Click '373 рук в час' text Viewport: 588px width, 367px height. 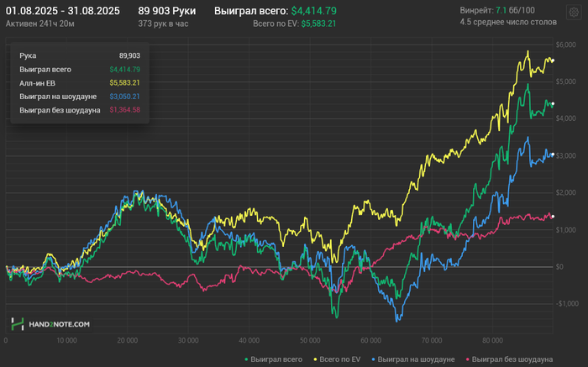point(163,24)
